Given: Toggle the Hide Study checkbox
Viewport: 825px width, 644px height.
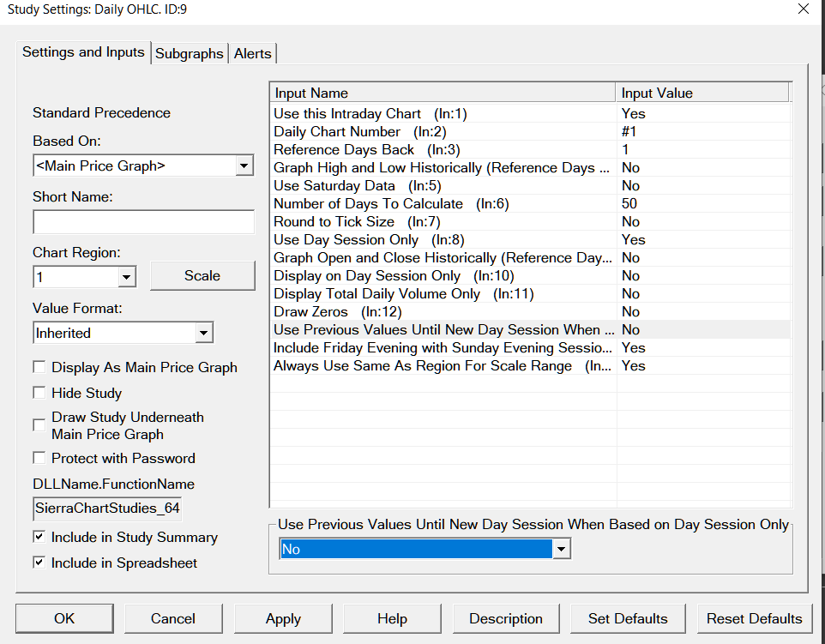Looking at the screenshot, I should click(39, 393).
